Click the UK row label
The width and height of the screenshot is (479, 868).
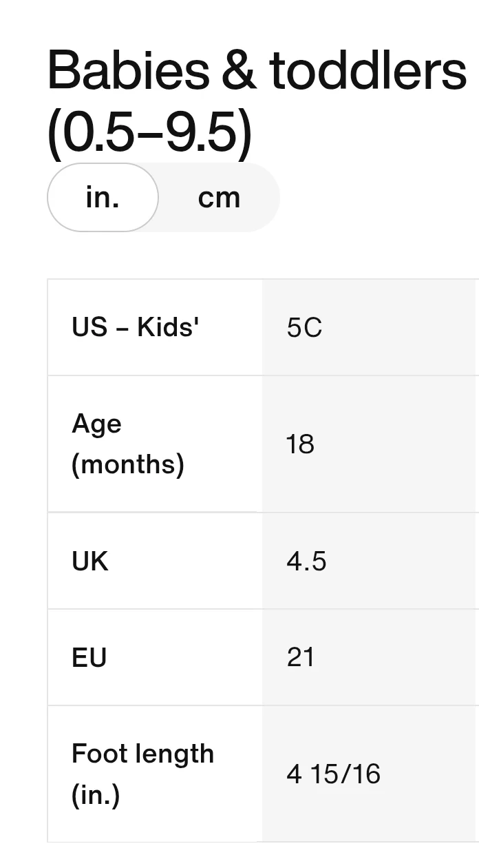click(90, 561)
